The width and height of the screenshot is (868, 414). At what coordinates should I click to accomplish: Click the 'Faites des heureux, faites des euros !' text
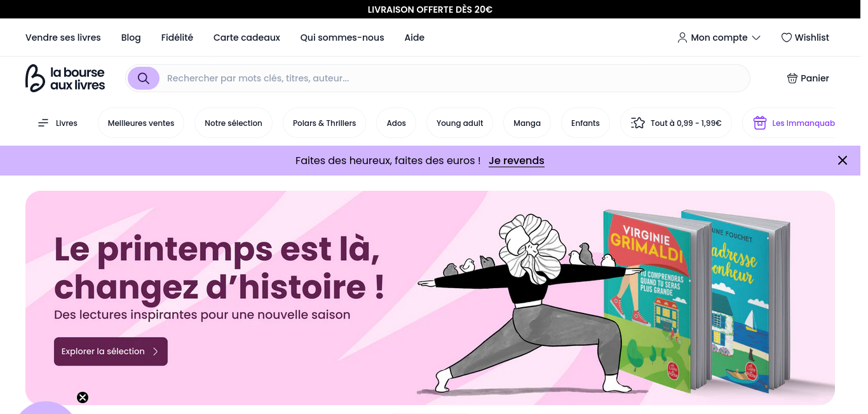(x=388, y=161)
